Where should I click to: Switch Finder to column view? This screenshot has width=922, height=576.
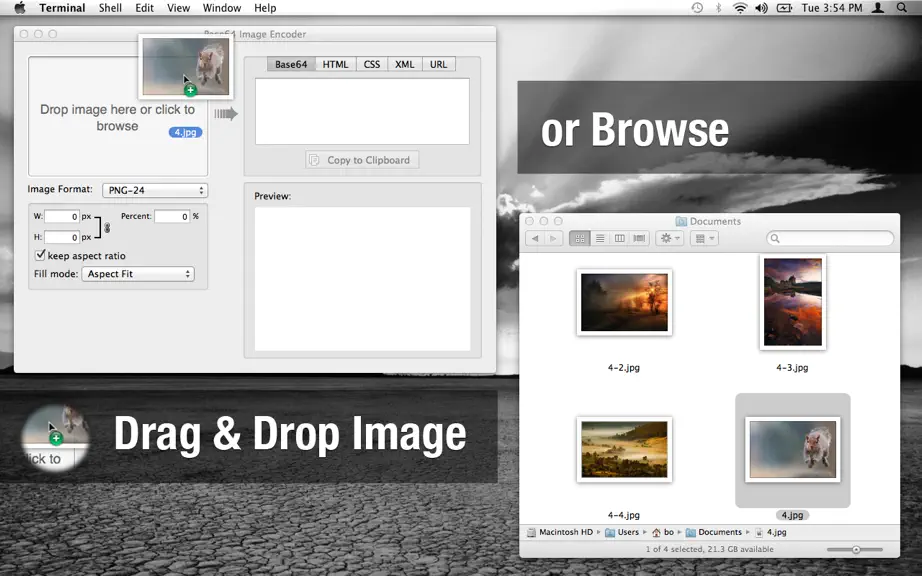(619, 238)
